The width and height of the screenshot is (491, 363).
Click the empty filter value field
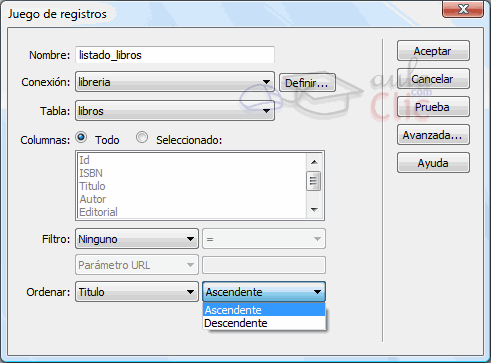coord(264,265)
